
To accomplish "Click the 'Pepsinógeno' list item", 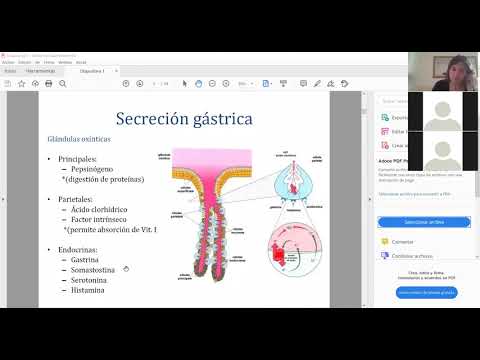I will [x=92, y=169].
